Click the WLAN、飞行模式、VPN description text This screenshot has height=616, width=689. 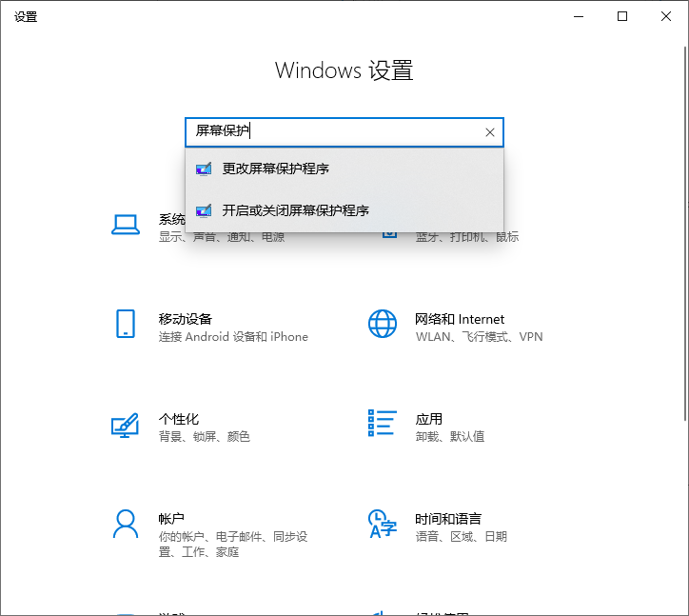480,337
